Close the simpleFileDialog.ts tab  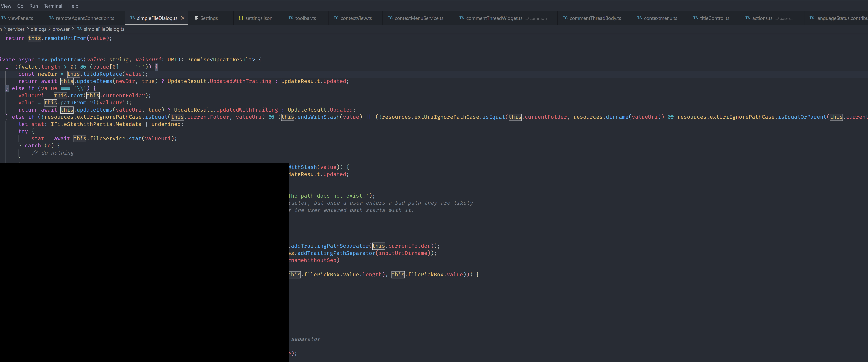[x=183, y=18]
